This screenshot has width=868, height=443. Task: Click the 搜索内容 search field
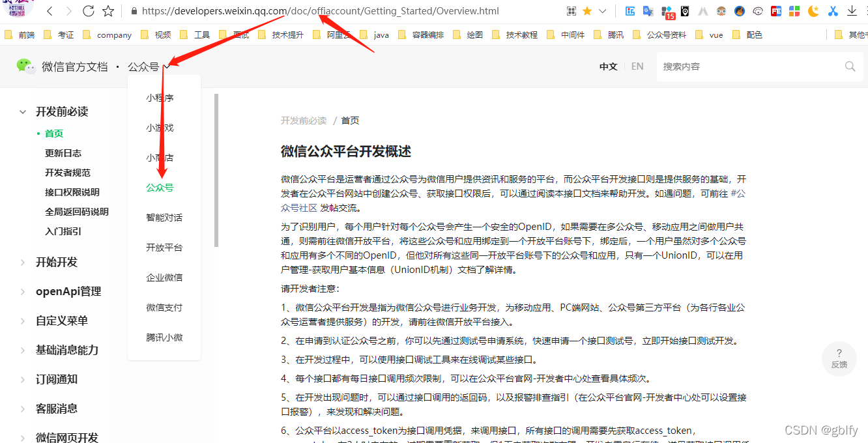749,66
